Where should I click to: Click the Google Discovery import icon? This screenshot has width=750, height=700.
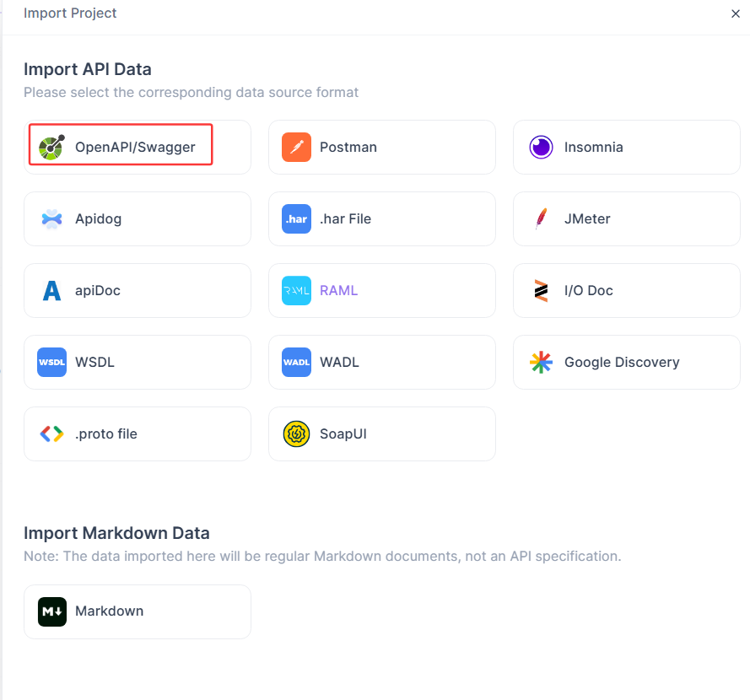click(540, 362)
